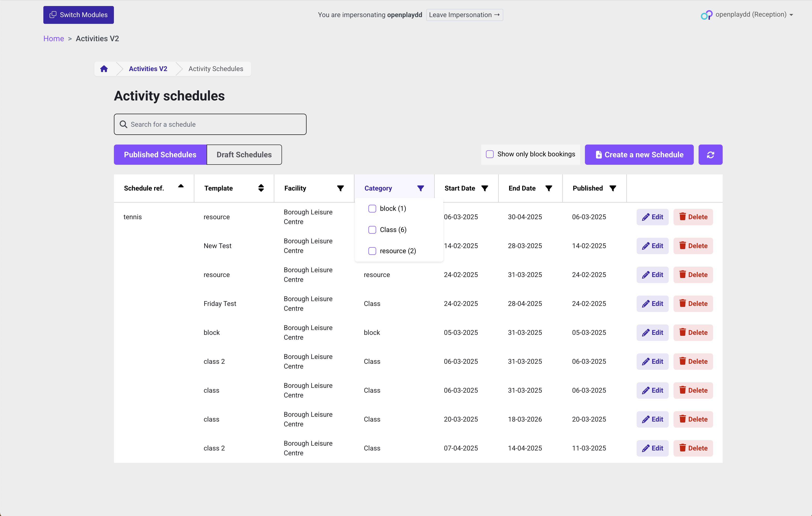Click trash icon on block template row
Viewport: 812px width, 516px height.
[682, 332]
